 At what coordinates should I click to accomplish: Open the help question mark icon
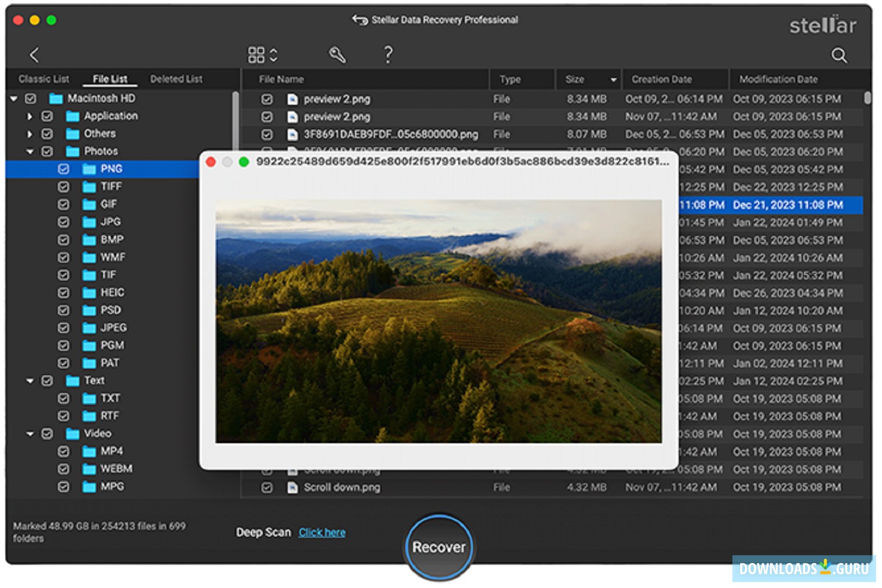tap(389, 55)
